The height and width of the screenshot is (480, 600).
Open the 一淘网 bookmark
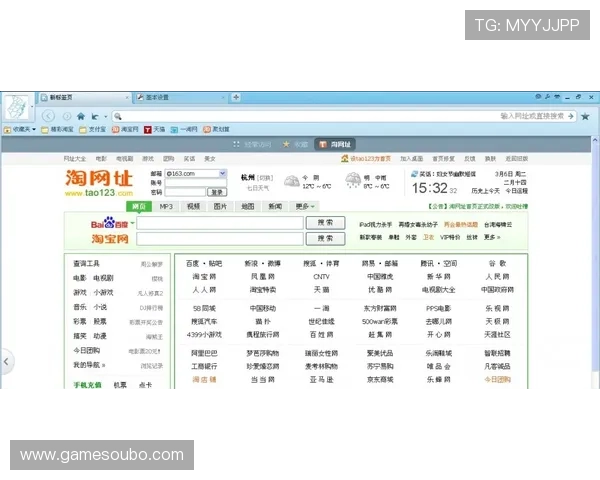tap(184, 129)
